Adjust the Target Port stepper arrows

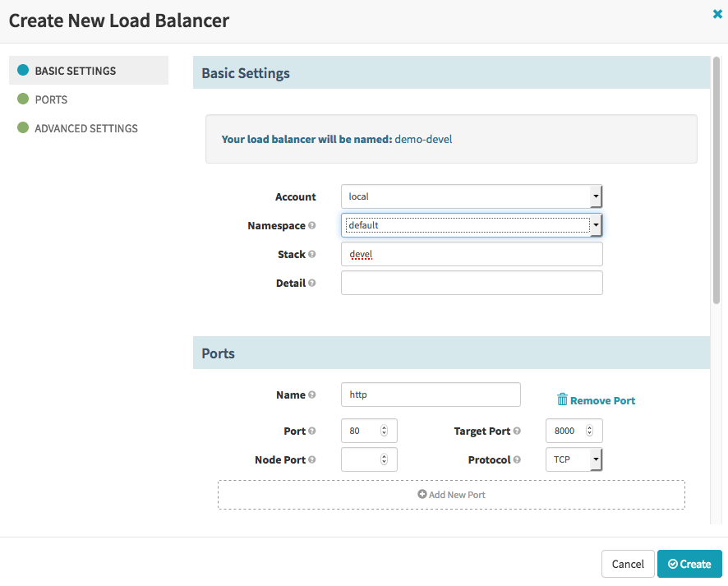point(589,431)
